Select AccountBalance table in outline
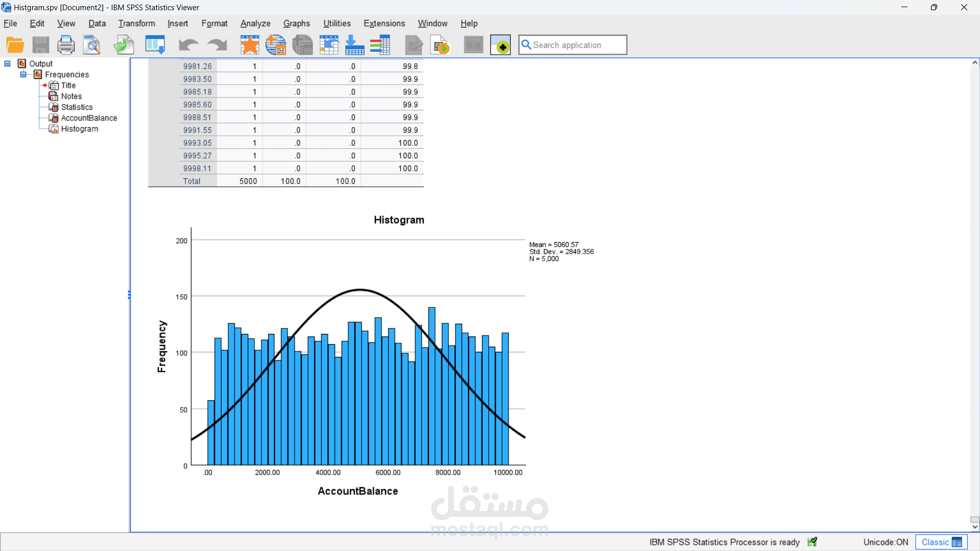 point(89,118)
